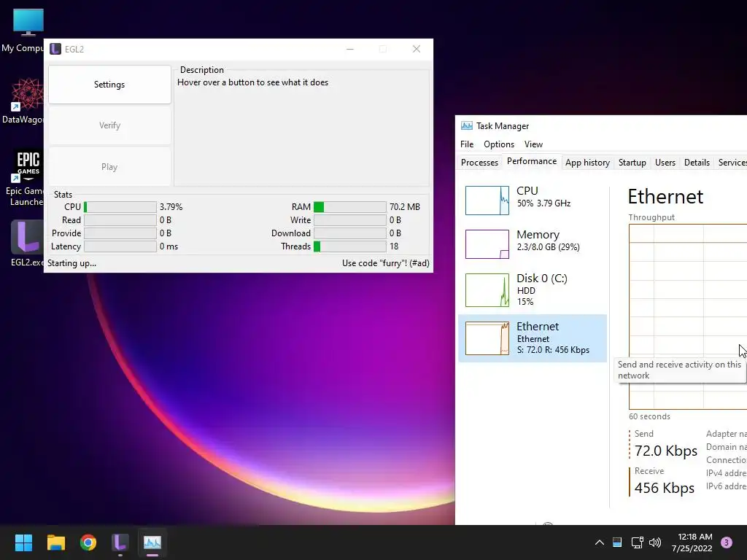Click the Task Manager taskbar icon
Viewport: 747px width, 560px height.
point(152,542)
